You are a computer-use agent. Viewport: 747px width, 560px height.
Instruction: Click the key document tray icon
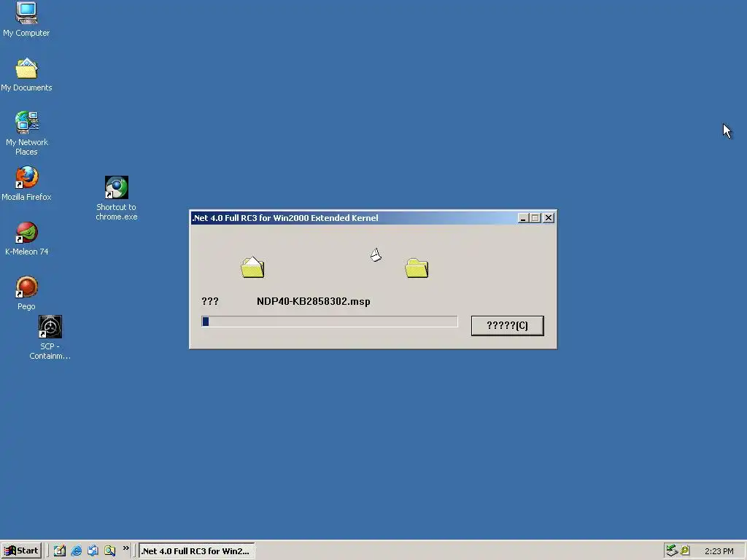(x=685, y=551)
